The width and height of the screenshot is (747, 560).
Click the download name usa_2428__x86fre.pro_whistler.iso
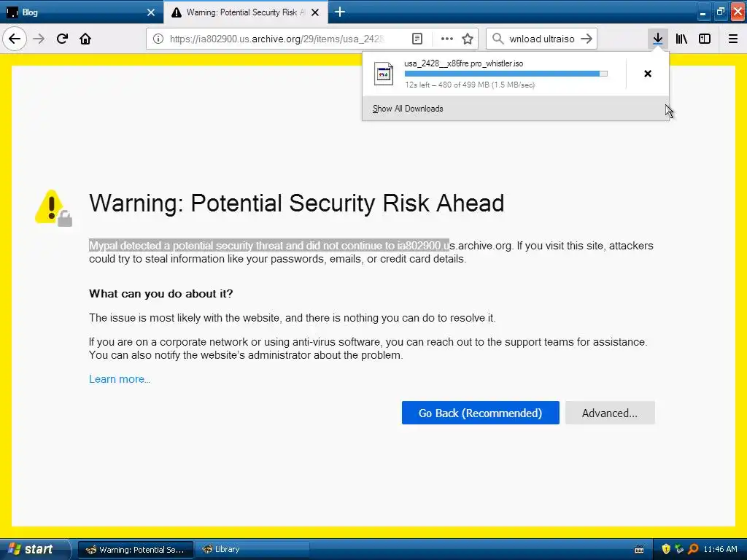pos(463,63)
